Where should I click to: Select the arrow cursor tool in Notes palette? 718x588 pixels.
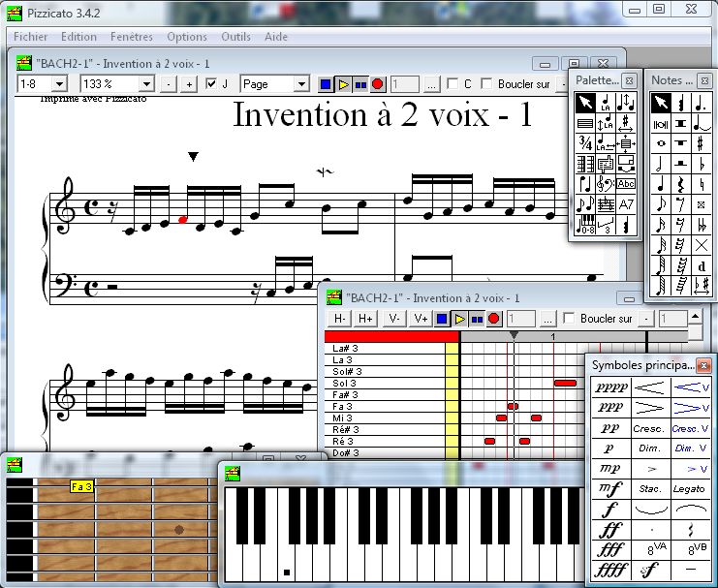(661, 103)
